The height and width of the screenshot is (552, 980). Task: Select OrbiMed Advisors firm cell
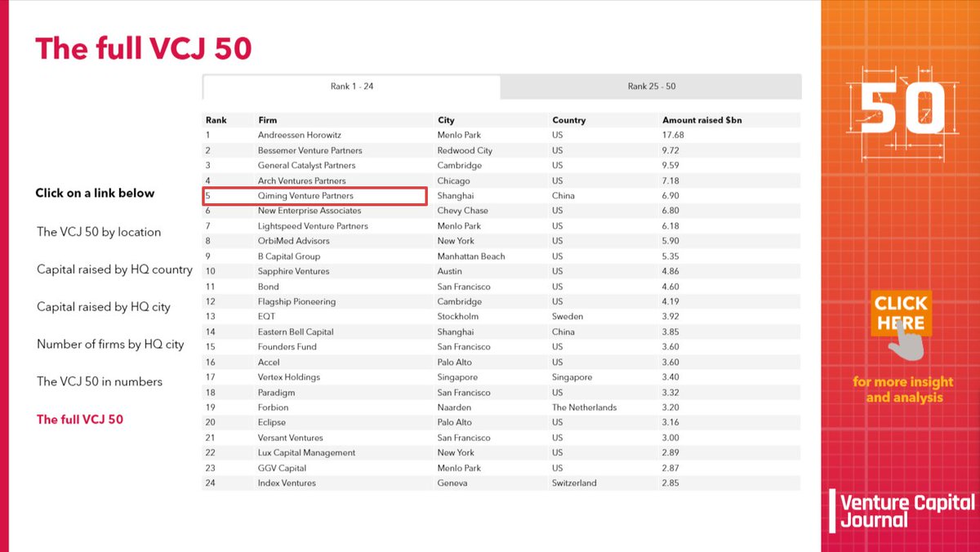click(296, 241)
